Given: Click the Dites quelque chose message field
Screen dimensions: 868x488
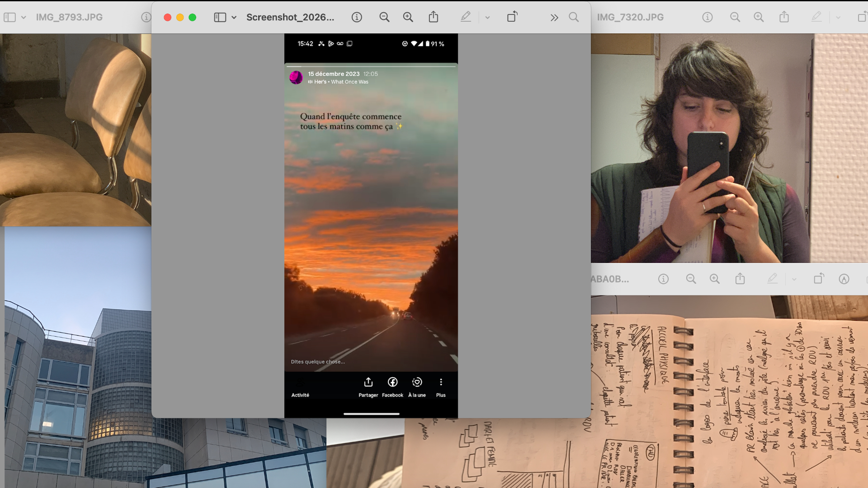Looking at the screenshot, I should [318, 361].
